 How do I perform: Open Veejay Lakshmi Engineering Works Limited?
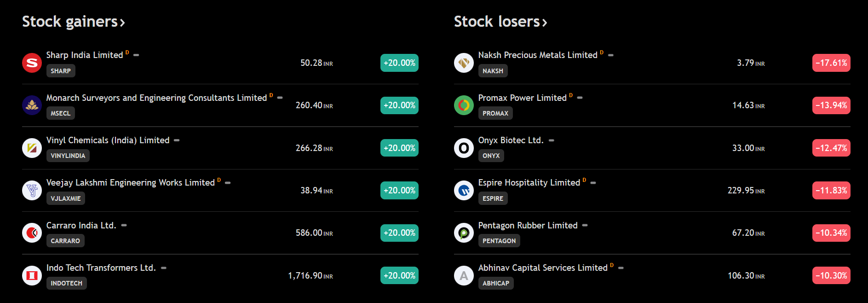130,183
